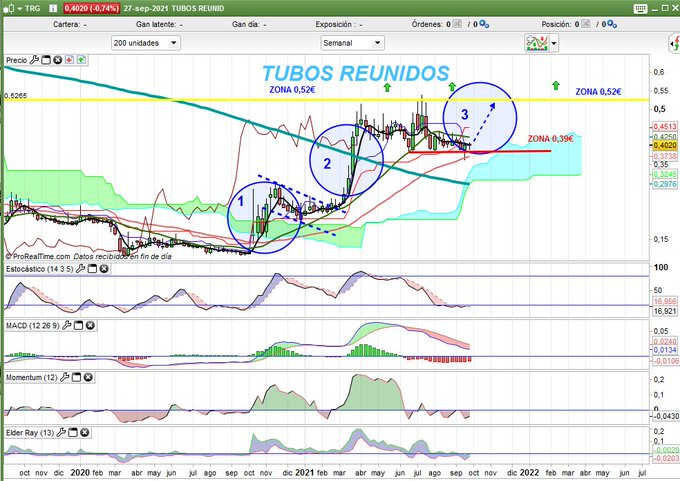Click the 16,956 stochastic value tag
Screen dimensions: 680x481
[x=664, y=301]
